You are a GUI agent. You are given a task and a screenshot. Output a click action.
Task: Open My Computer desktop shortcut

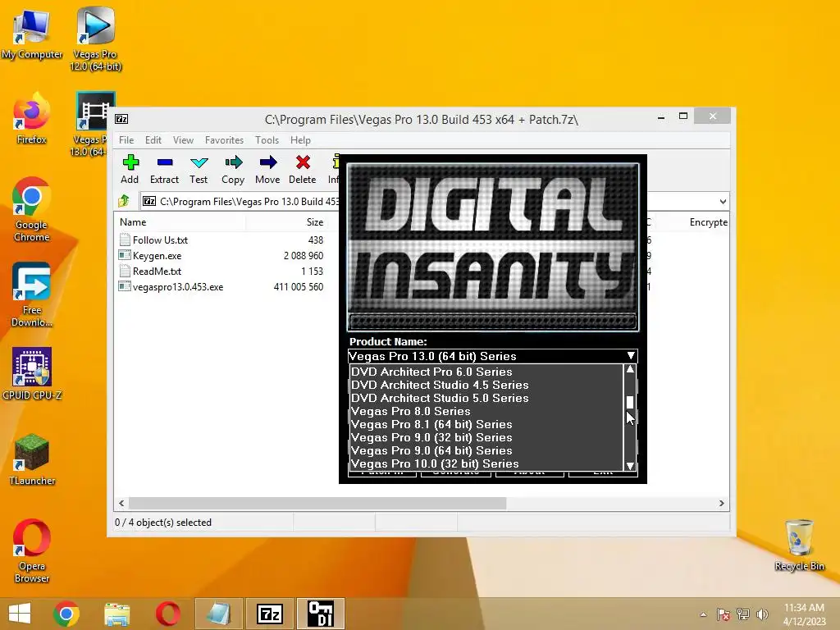[x=32, y=34]
